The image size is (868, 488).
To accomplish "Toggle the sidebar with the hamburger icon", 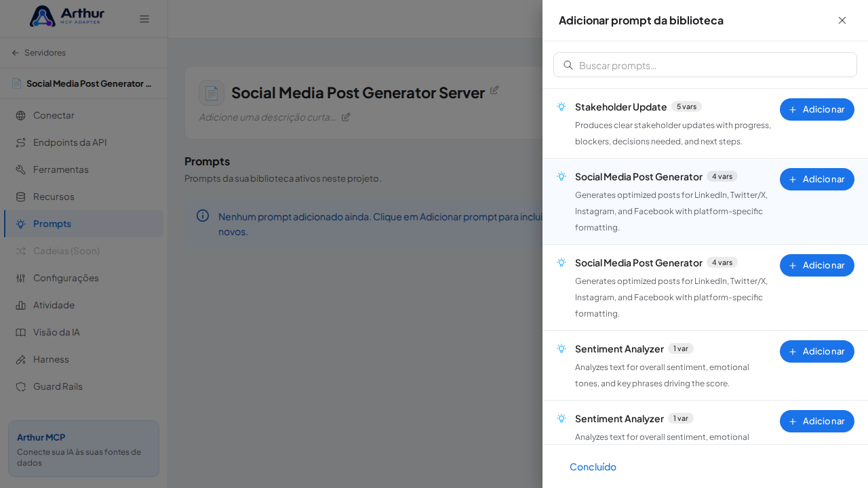I will click(x=144, y=19).
